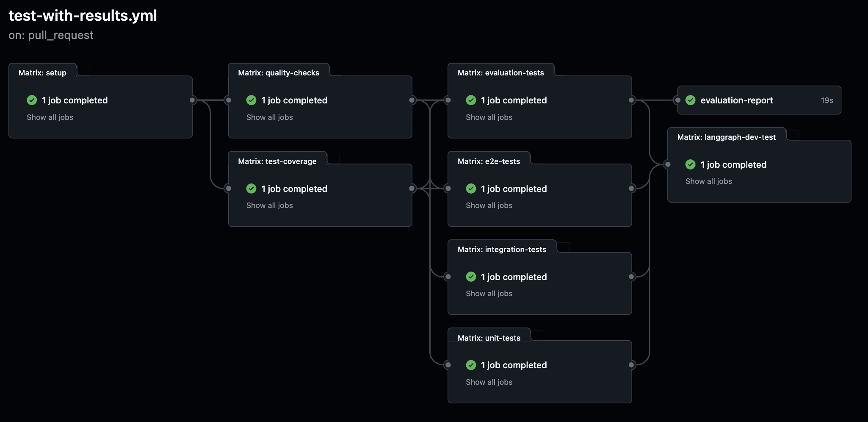Screen dimensions: 868x422
Task: Select the success icon on evaluation-tests
Action: click(x=470, y=100)
